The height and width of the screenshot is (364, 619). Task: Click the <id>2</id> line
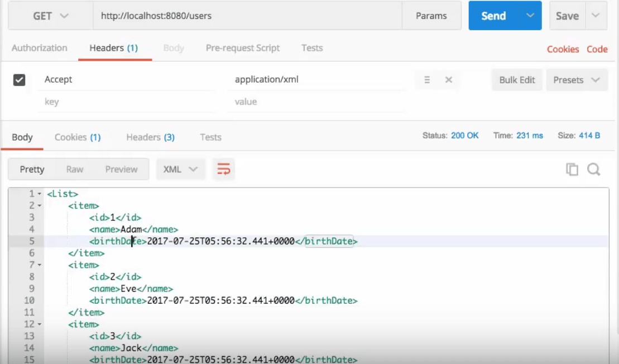tap(115, 277)
